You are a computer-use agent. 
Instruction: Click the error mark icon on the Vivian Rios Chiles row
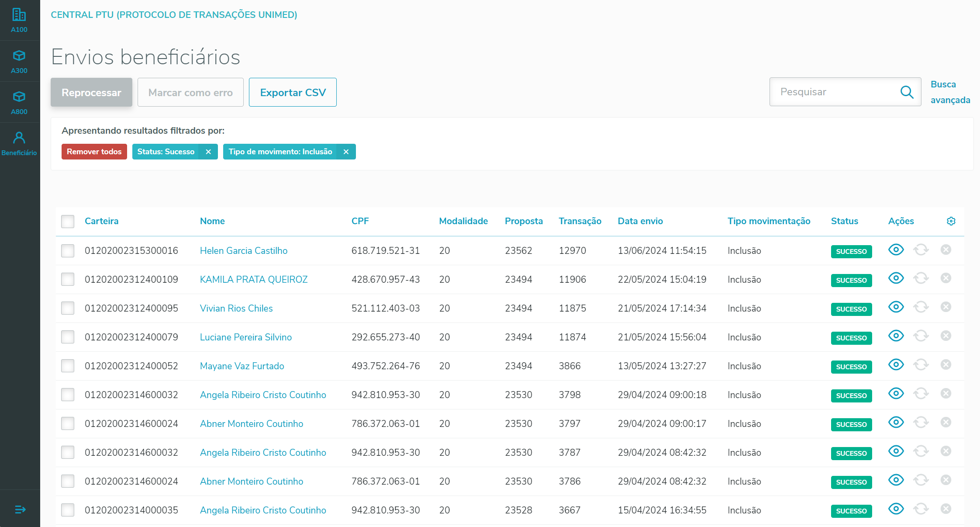946,307
